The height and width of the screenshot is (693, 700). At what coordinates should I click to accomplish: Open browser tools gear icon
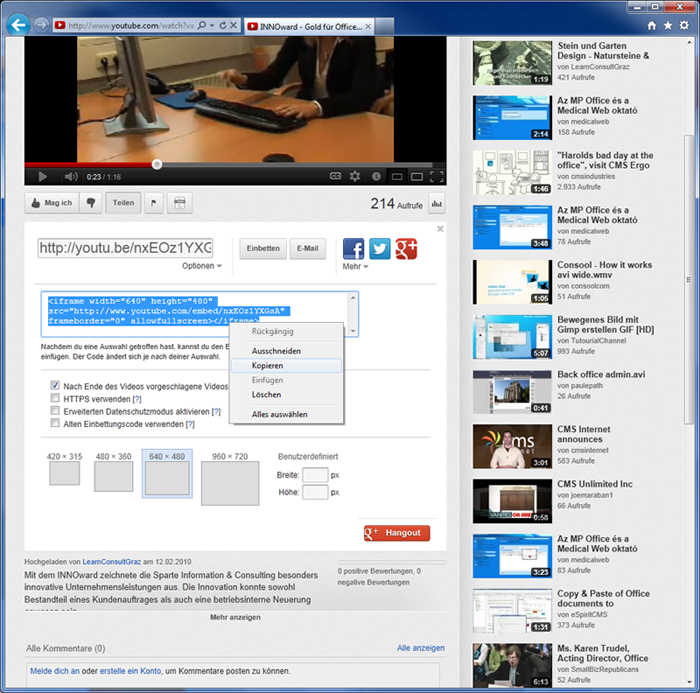[x=684, y=25]
